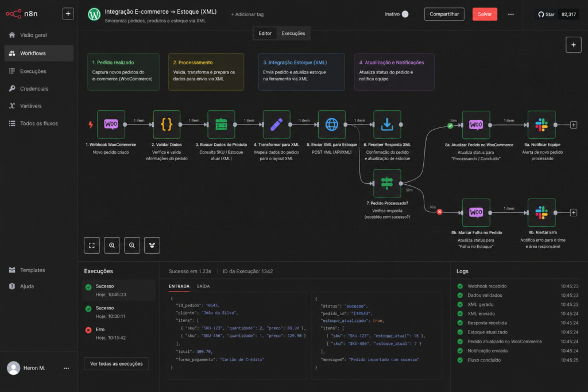Select the Erro execution at 10:15:42
This screenshot has height=392, width=588.
coord(118,333)
